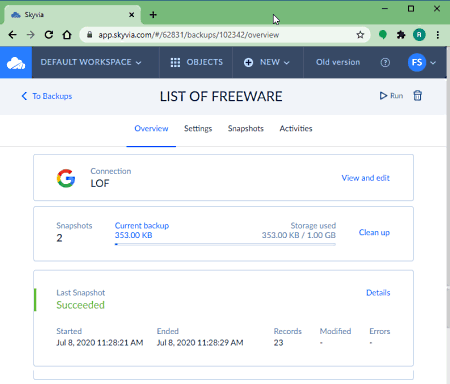Image resolution: width=450 pixels, height=384 pixels.
Task: Open the help question mark icon
Action: (x=385, y=62)
